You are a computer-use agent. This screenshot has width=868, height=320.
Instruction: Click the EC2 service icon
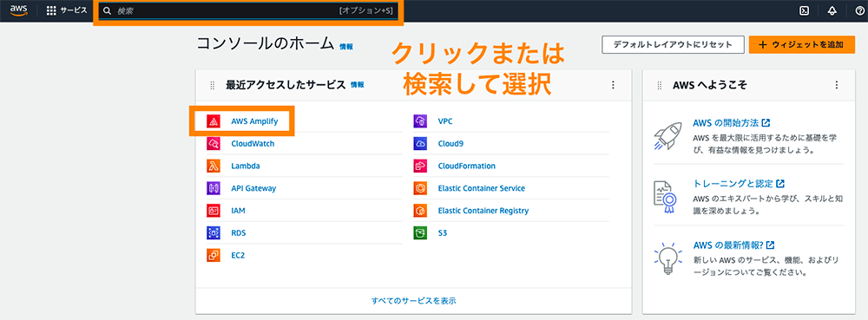(214, 255)
